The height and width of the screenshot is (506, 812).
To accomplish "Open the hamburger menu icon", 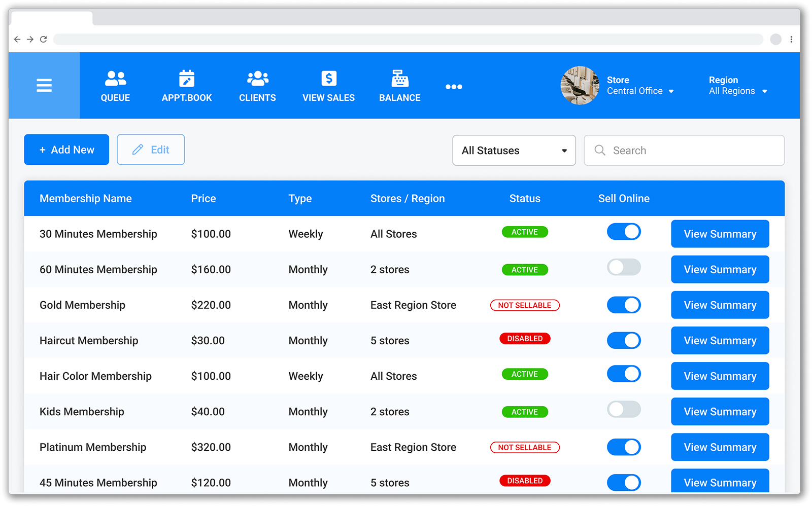I will coord(44,85).
